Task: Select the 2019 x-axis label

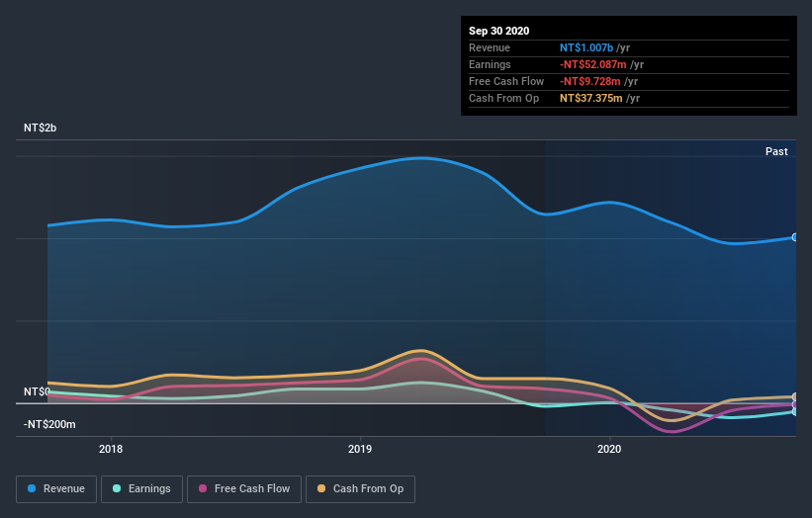Action: [x=360, y=449]
